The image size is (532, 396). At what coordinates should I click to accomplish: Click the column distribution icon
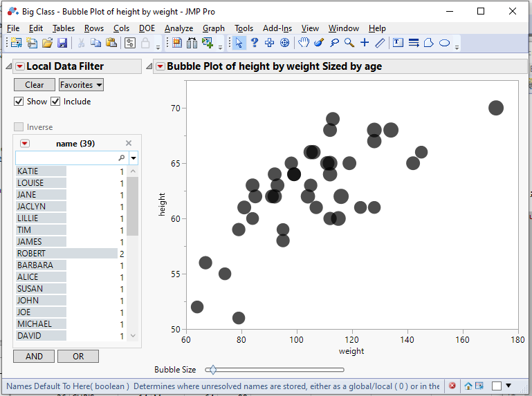pos(192,43)
